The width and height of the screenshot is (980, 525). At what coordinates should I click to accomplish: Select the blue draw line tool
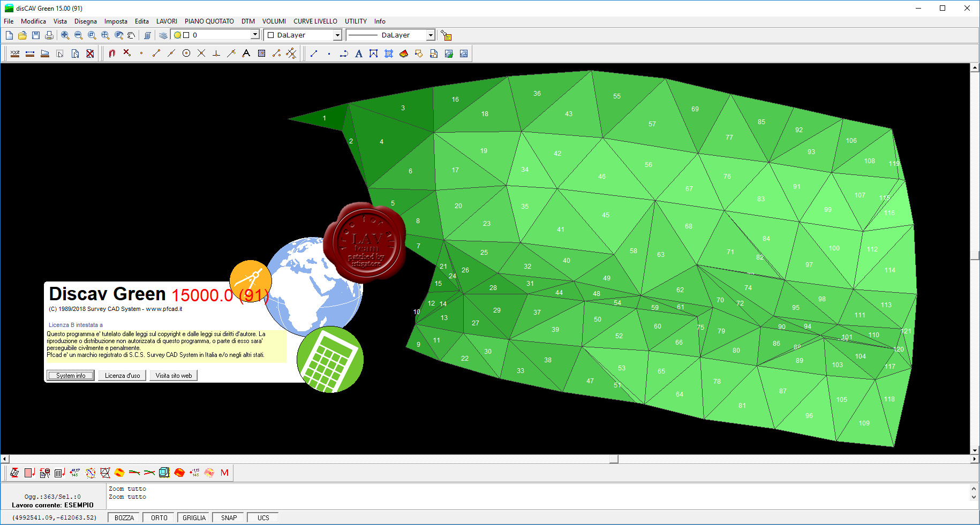(314, 54)
